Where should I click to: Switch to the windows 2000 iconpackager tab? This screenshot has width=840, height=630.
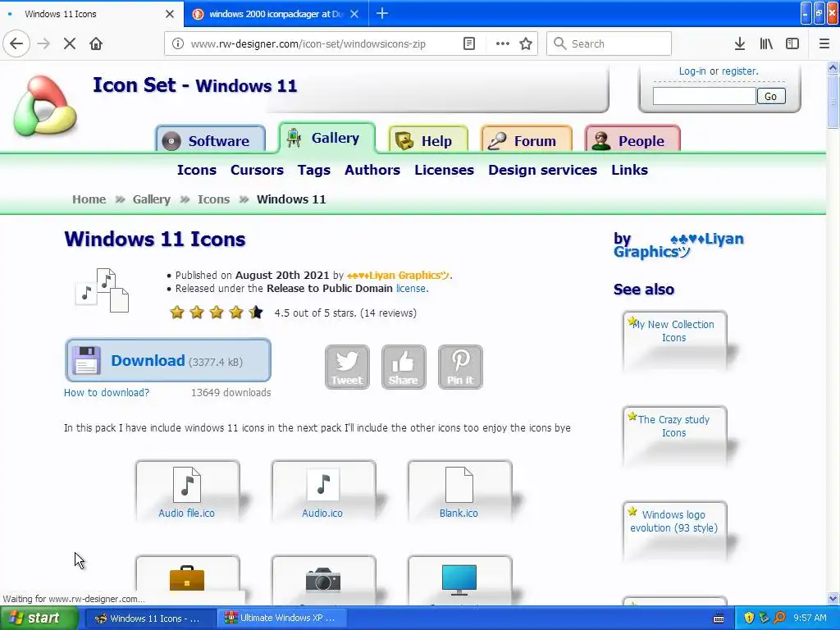pyautogui.click(x=275, y=14)
